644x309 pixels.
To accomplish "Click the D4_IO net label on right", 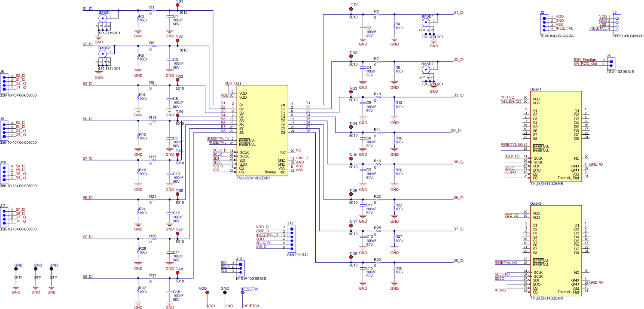I will coord(456,130).
